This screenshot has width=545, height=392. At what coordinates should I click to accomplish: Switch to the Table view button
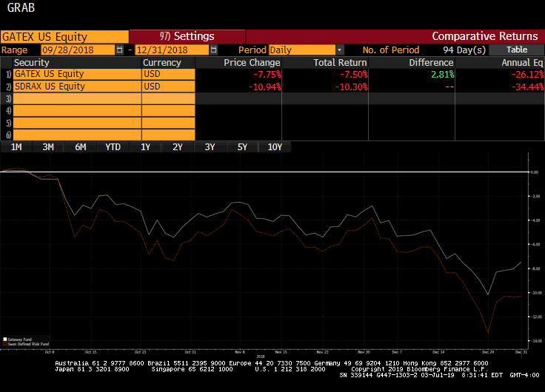point(517,50)
